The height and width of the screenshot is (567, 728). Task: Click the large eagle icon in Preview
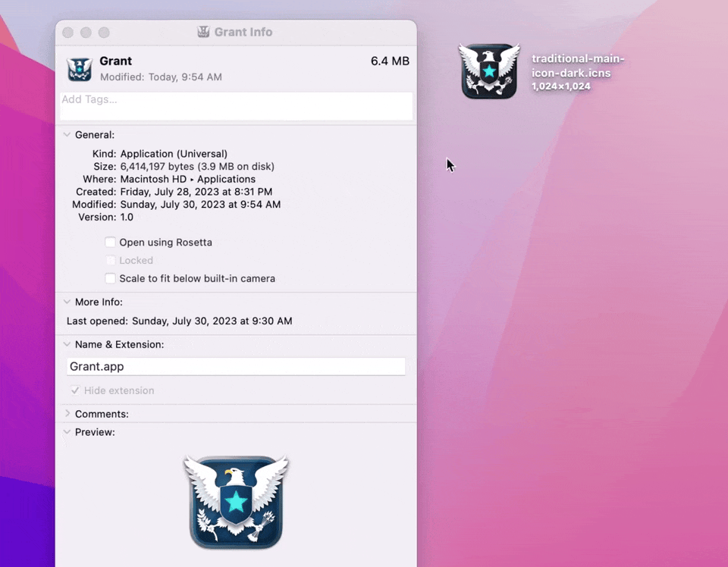click(x=236, y=503)
